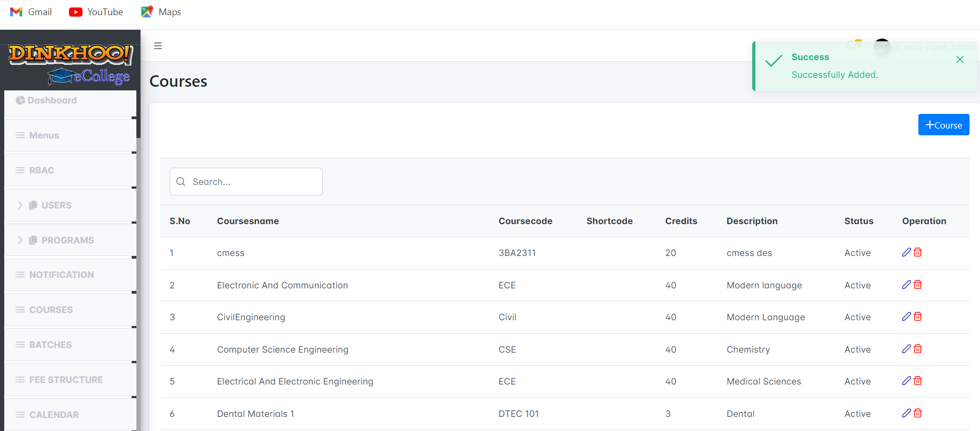The image size is (980, 431).
Task: Click the Shortcode column header
Action: (x=609, y=221)
